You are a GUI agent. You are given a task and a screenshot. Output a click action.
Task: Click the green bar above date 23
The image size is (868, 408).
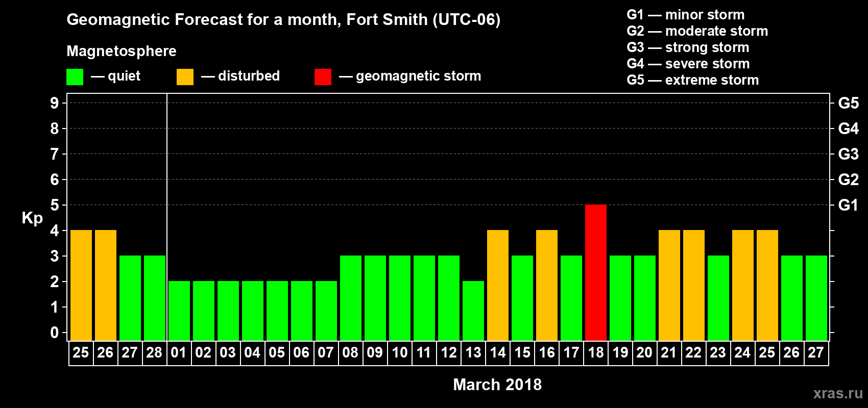(x=718, y=298)
